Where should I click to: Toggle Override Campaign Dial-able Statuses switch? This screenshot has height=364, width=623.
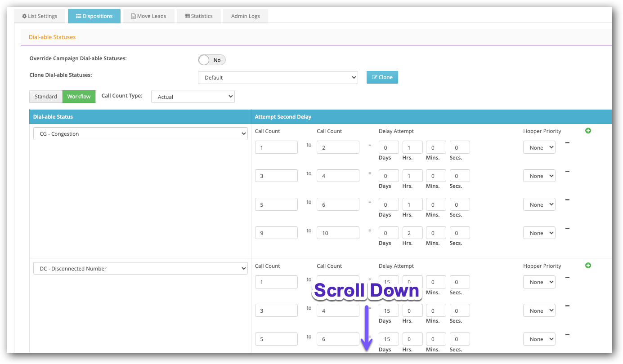(x=212, y=60)
